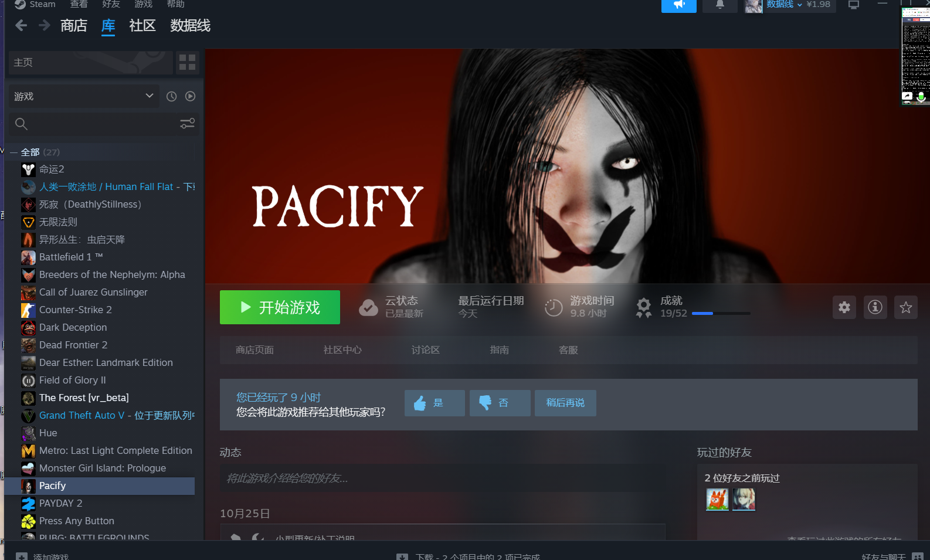Add Pacify to favorites star
The image size is (930, 560).
point(906,307)
